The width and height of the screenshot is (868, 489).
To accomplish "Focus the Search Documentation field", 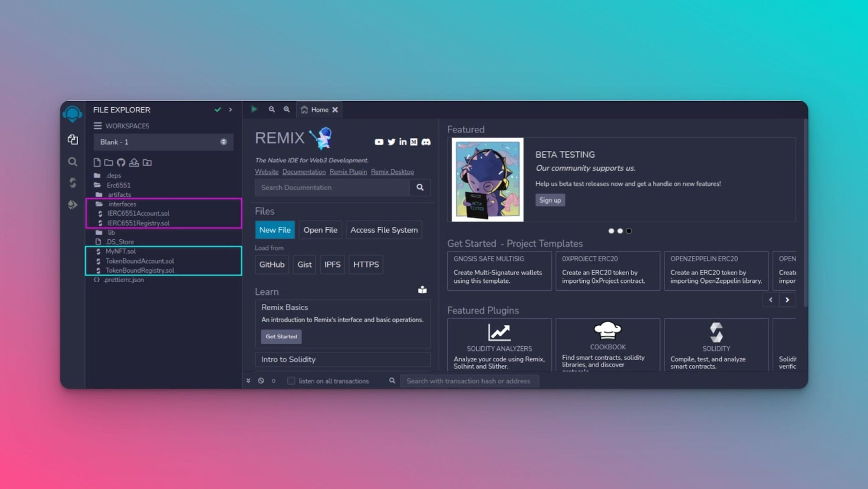I will pyautogui.click(x=332, y=188).
